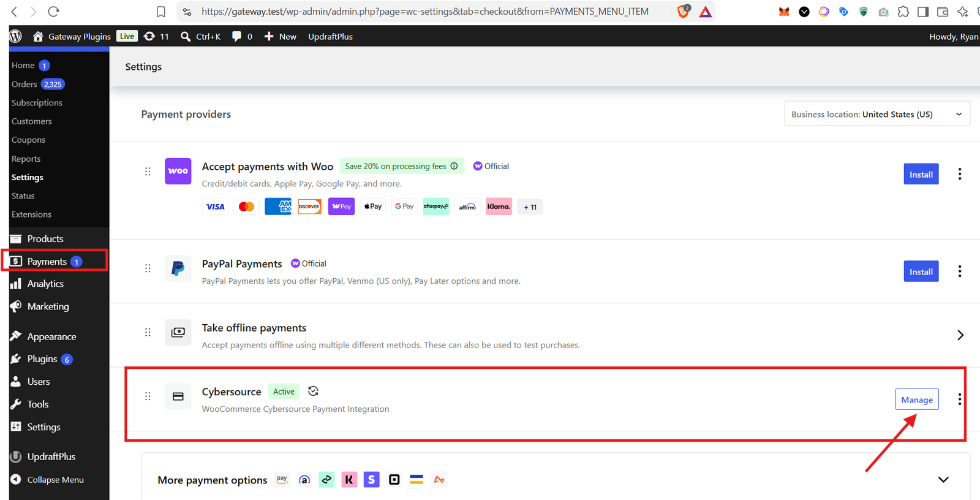
Task: Open the Gateway Plugins site home link
Action: pyautogui.click(x=72, y=36)
